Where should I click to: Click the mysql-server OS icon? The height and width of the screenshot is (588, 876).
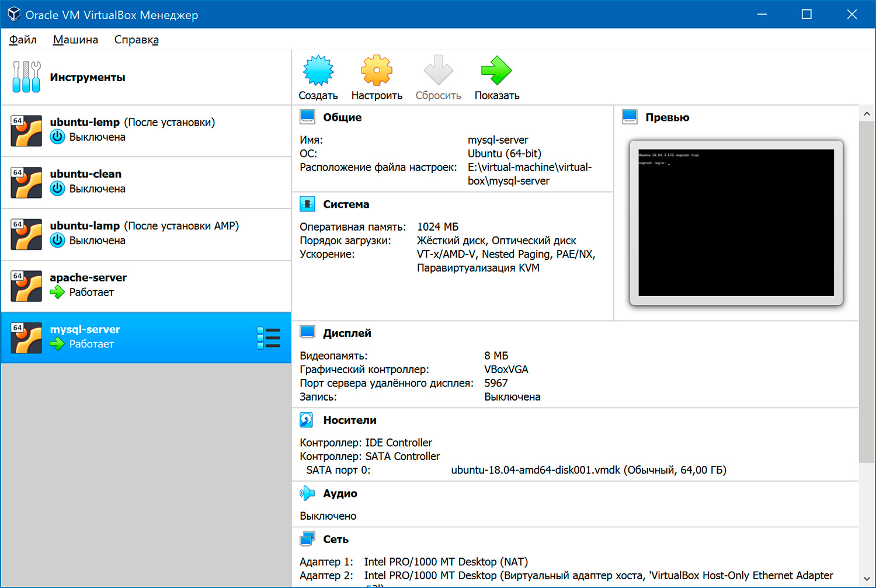coord(26,338)
